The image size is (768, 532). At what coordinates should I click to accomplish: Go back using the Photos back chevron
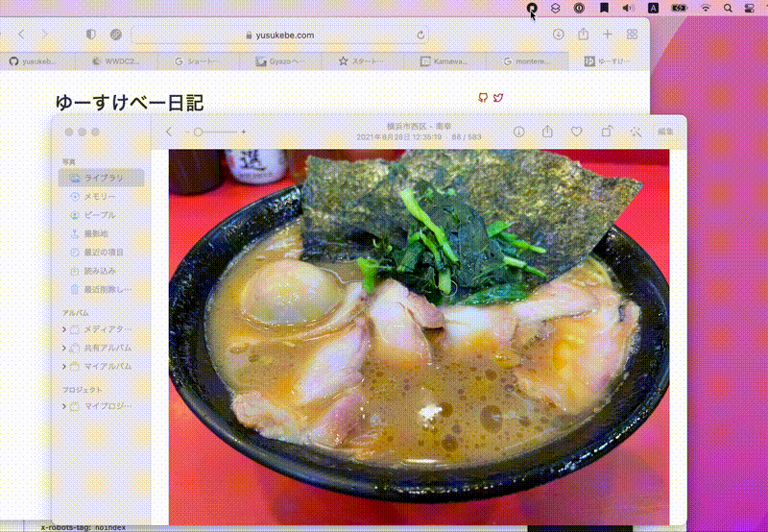pyautogui.click(x=169, y=132)
